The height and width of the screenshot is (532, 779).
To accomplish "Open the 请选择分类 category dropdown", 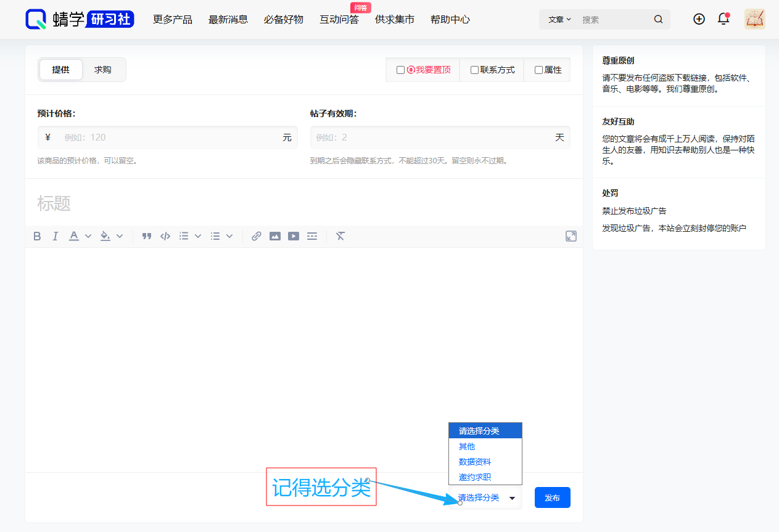I will 486,497.
